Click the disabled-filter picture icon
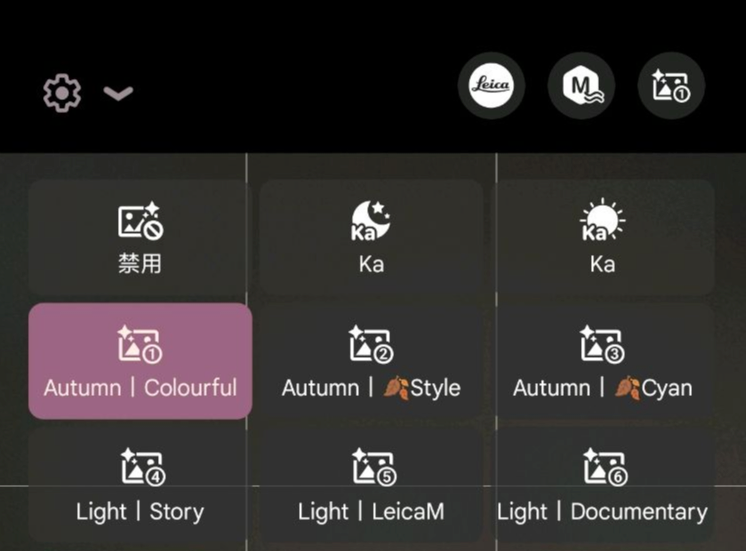Screen dimensions: 746x551 140,220
